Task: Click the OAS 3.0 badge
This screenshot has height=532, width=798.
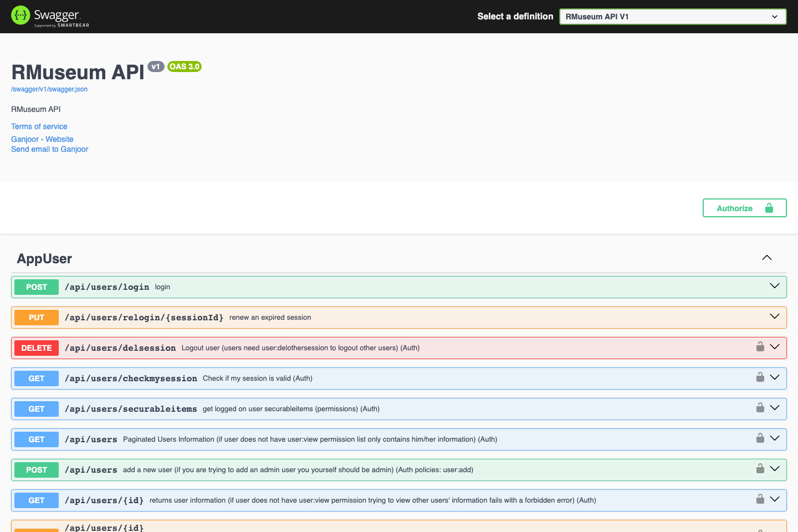Action: click(184, 66)
